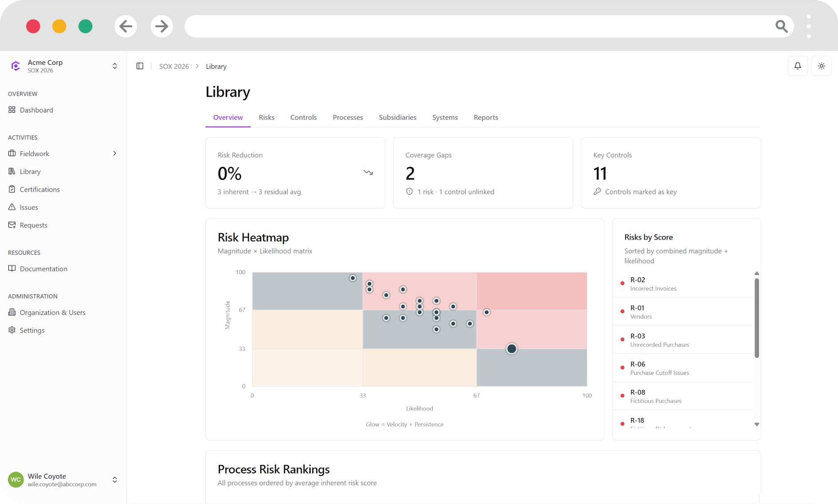The width and height of the screenshot is (838, 504).
Task: Open the notifications bell
Action: tap(798, 66)
